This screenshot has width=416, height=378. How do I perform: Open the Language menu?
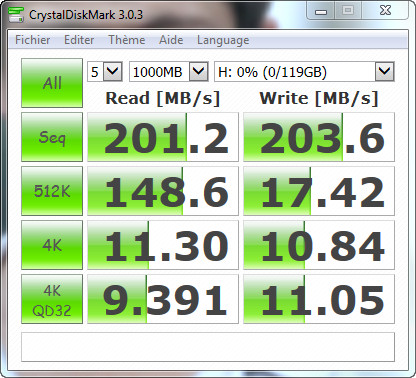223,40
